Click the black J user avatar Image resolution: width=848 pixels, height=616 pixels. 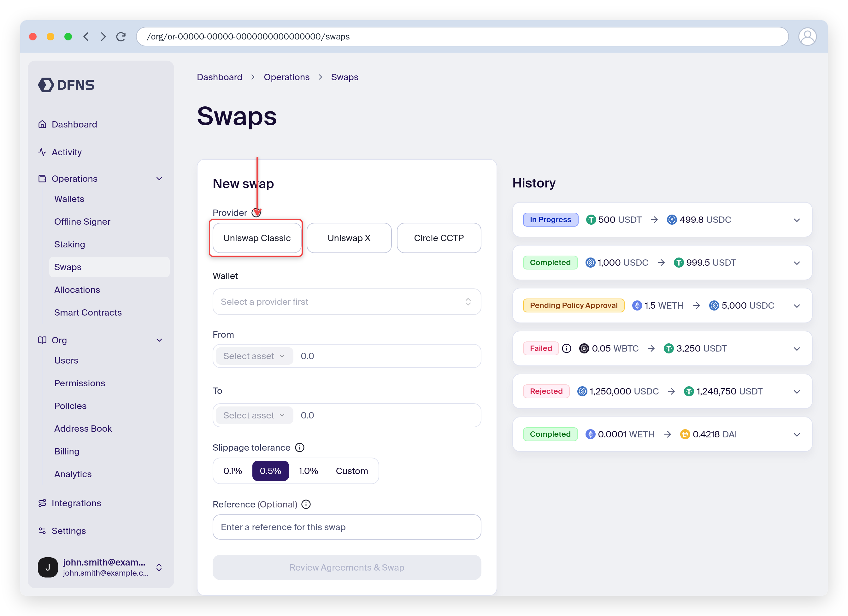[48, 567]
